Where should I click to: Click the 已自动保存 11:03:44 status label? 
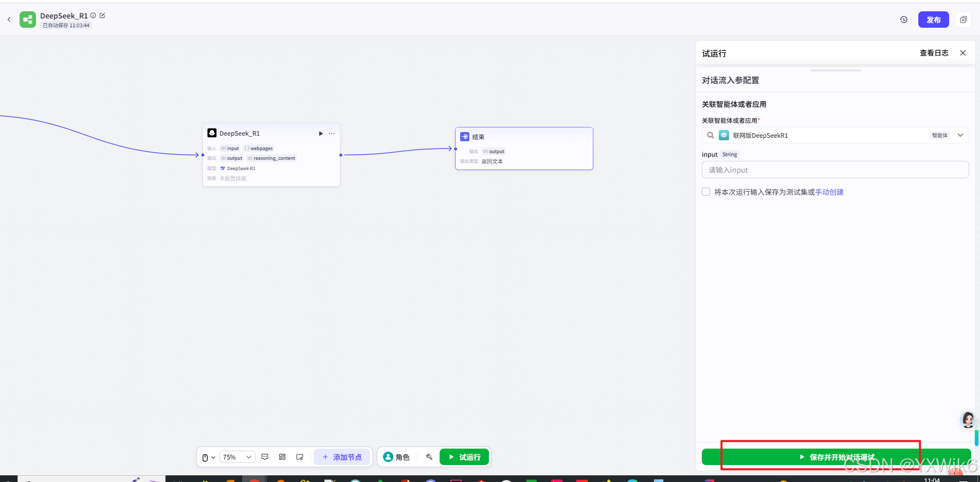(x=66, y=25)
